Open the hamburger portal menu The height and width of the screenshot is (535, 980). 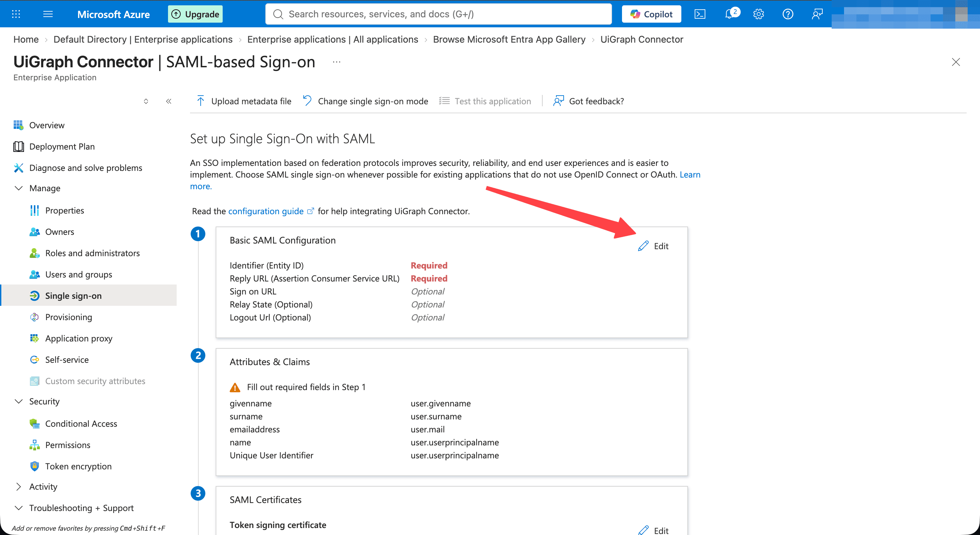48,14
